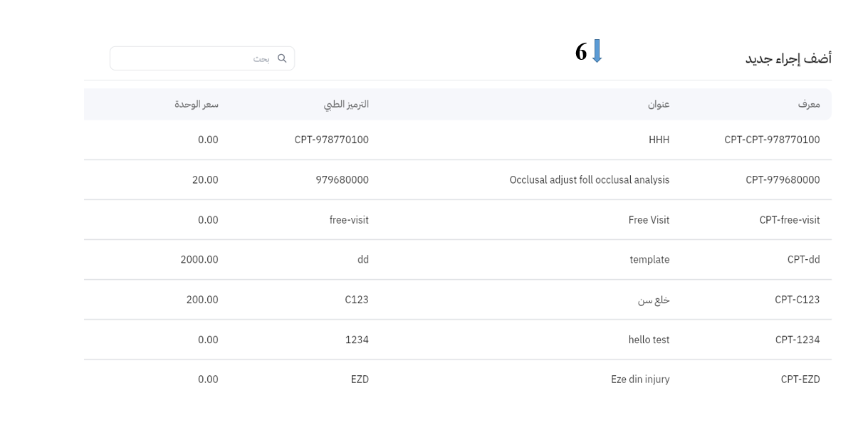This screenshot has width=868, height=440.
Task: Click the خلع سن procedure title
Action: click(654, 300)
